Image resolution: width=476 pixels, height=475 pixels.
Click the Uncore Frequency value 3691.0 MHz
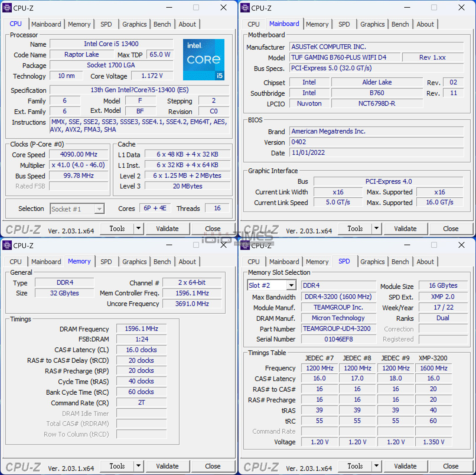coord(192,304)
